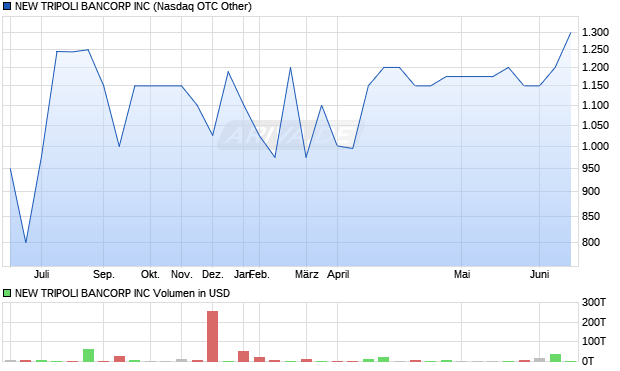Image resolution: width=620 pixels, height=371 pixels.
Task: Click the price line endpoint at 1.300
Action: pyautogui.click(x=571, y=32)
